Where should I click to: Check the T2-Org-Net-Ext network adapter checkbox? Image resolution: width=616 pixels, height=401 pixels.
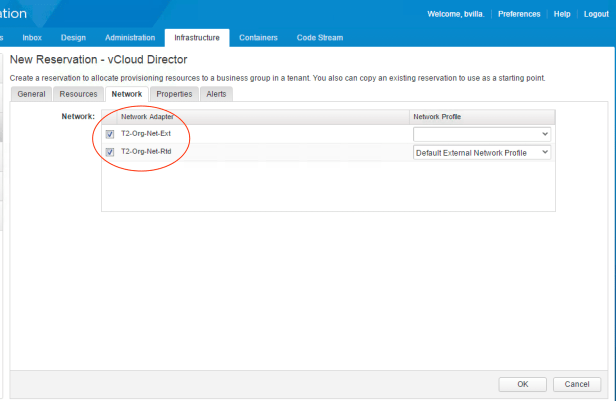(x=110, y=134)
